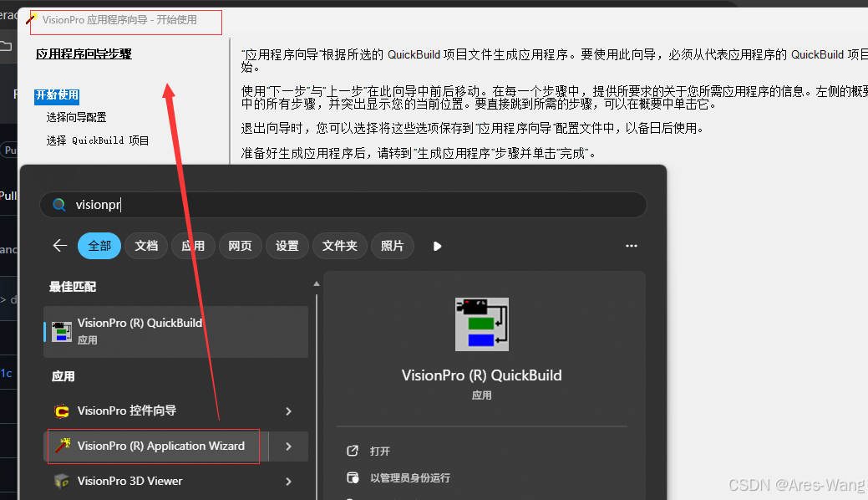The image size is (868, 500).
Task: Click 打开 to open QuickBuild
Action: click(x=380, y=452)
